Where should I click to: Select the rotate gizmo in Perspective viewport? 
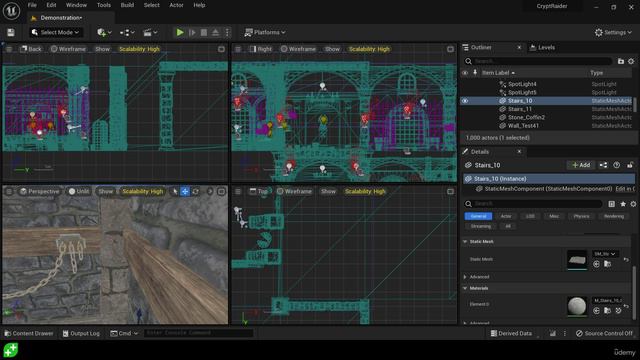click(196, 191)
